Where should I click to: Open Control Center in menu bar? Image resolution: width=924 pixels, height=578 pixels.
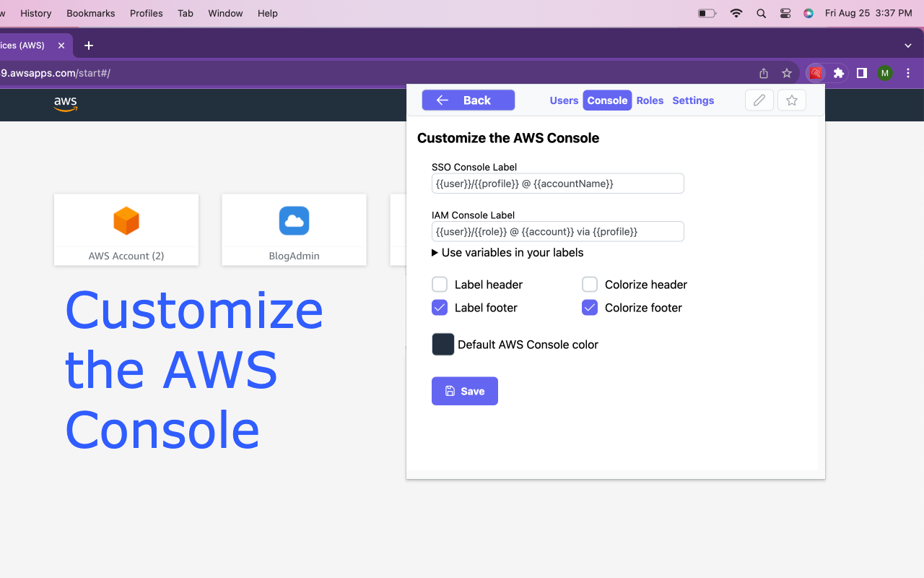(785, 13)
